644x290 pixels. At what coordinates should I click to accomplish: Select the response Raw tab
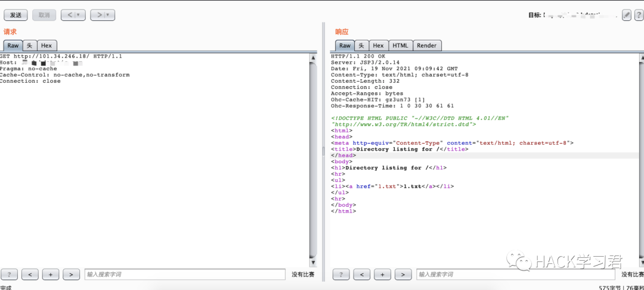(345, 45)
